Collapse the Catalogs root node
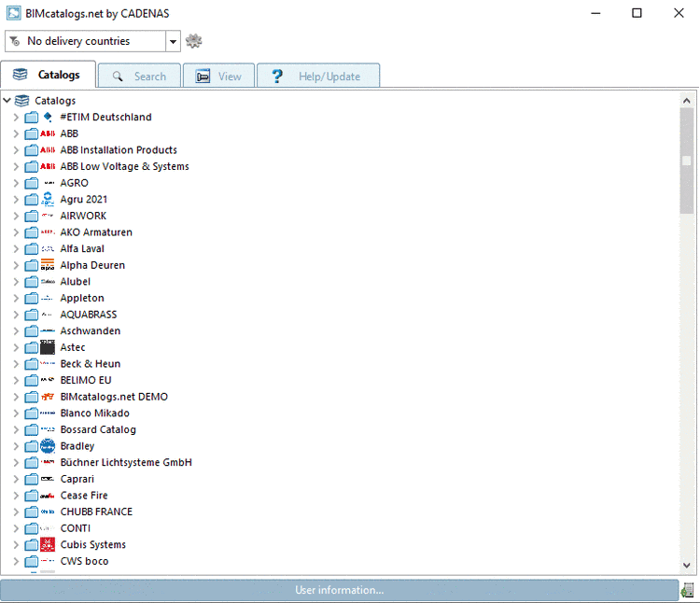Viewport: 700px width, 603px height. pyautogui.click(x=7, y=101)
